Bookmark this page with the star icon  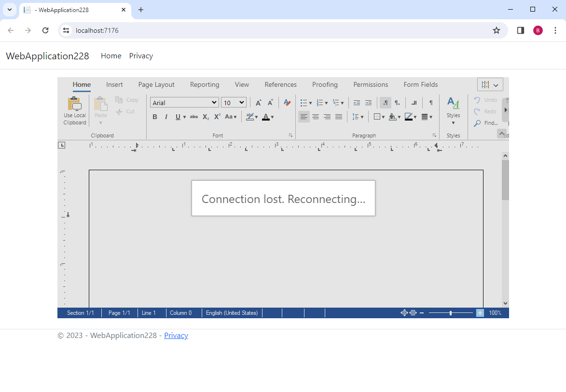pyautogui.click(x=497, y=30)
